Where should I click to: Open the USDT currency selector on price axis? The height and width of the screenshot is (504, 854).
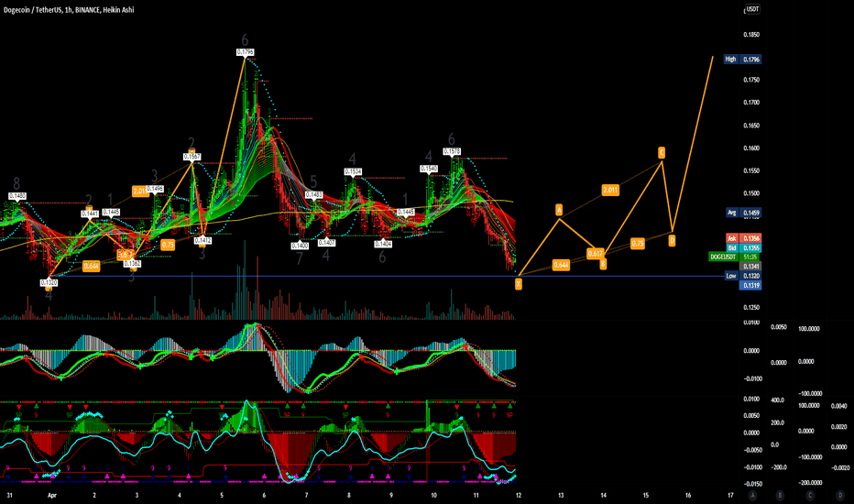click(x=752, y=9)
